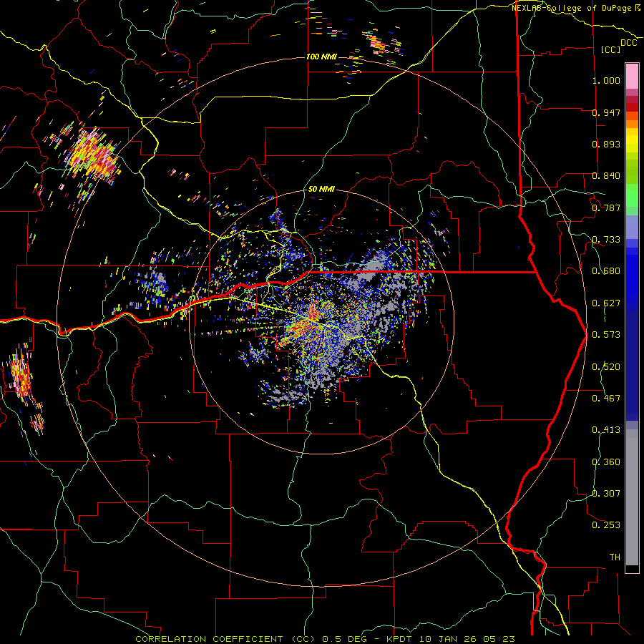Click the 0.467 legend value

606,399
